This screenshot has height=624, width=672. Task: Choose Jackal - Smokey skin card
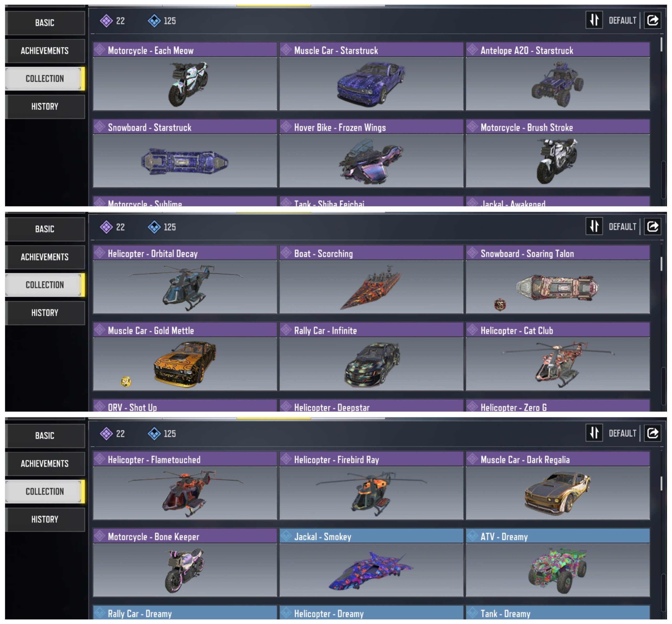coord(371,563)
